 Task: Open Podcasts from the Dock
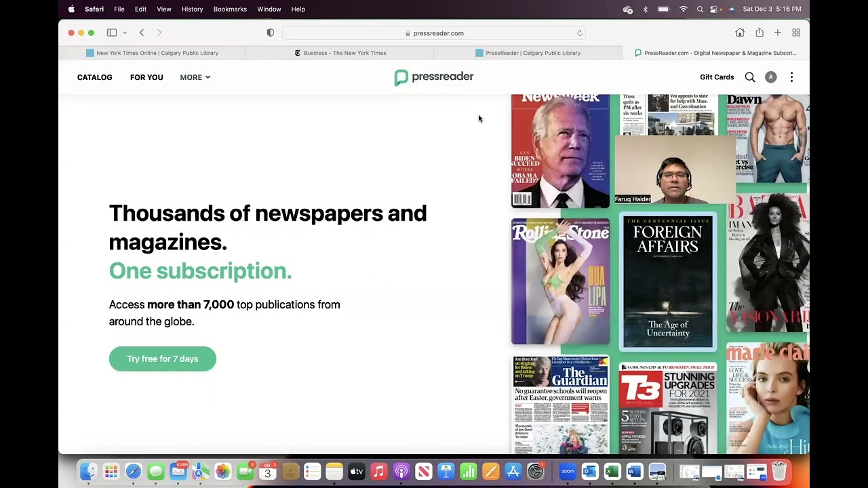(x=401, y=471)
